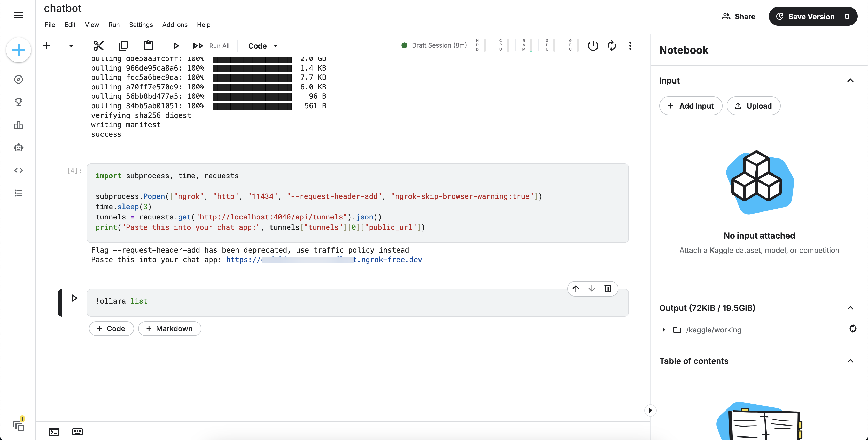This screenshot has height=440, width=868.
Task: Collapse the Input section
Action: [x=850, y=81]
